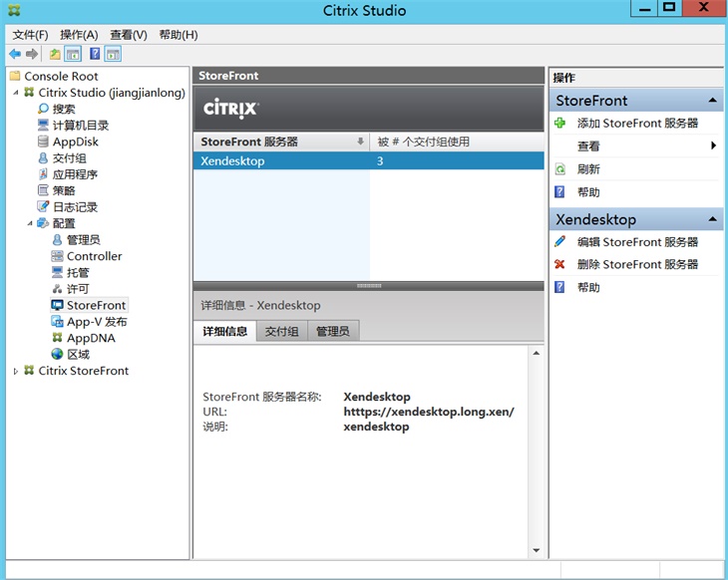Click the up-one-level folder toolbar icon
This screenshot has width=728, height=580.
pos(55,54)
